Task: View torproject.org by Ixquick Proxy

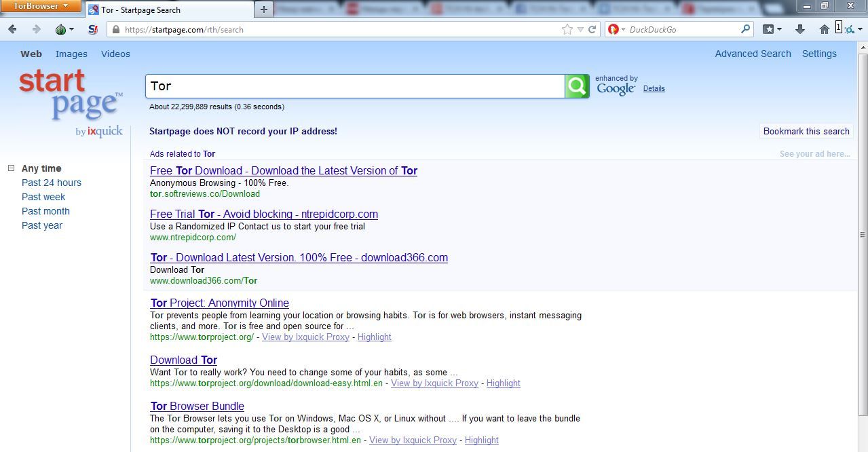Action: pos(305,337)
